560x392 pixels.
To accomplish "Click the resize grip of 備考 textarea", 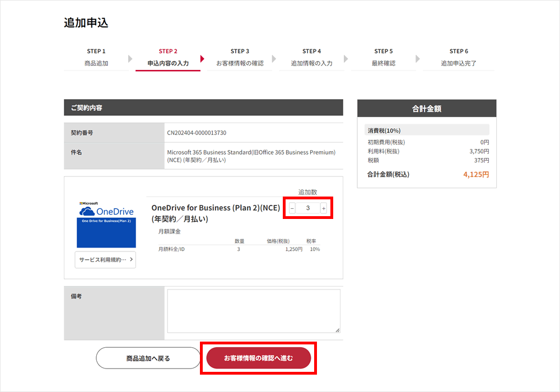I will pos(338,330).
